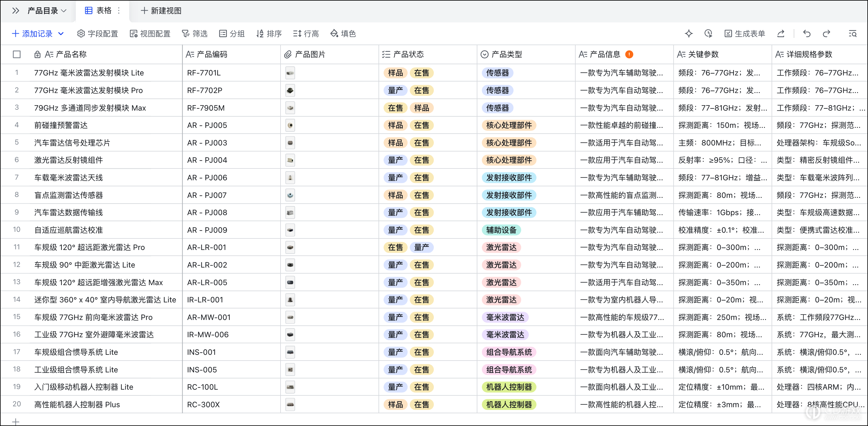The width and height of the screenshot is (868, 426).
Task: Click 生成表单 button
Action: 745,34
